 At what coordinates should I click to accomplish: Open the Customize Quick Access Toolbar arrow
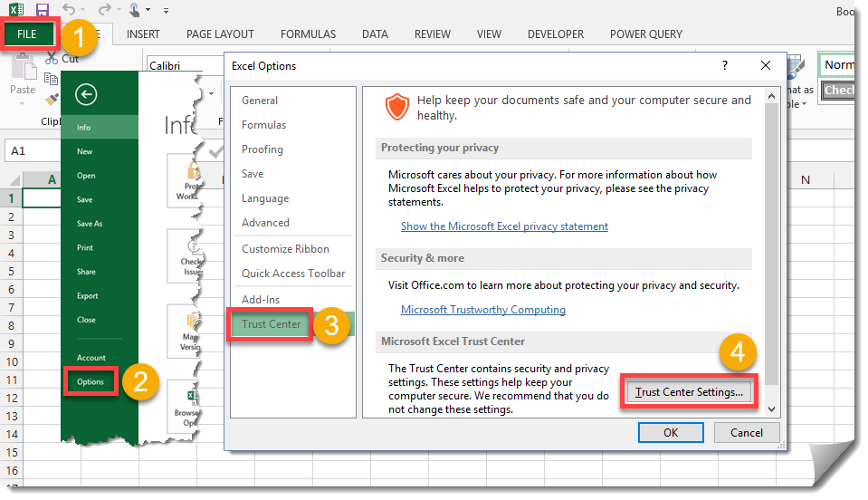pos(166,10)
